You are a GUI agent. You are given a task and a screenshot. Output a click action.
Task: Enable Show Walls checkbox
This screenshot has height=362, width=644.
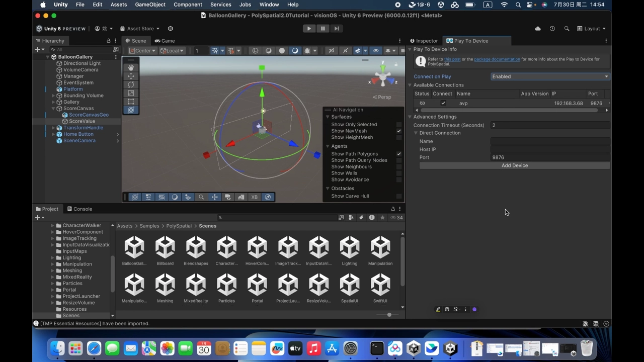point(399,173)
